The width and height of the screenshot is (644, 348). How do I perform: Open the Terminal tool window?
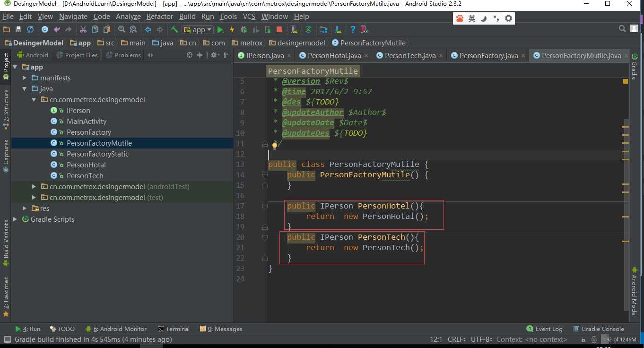coord(174,329)
